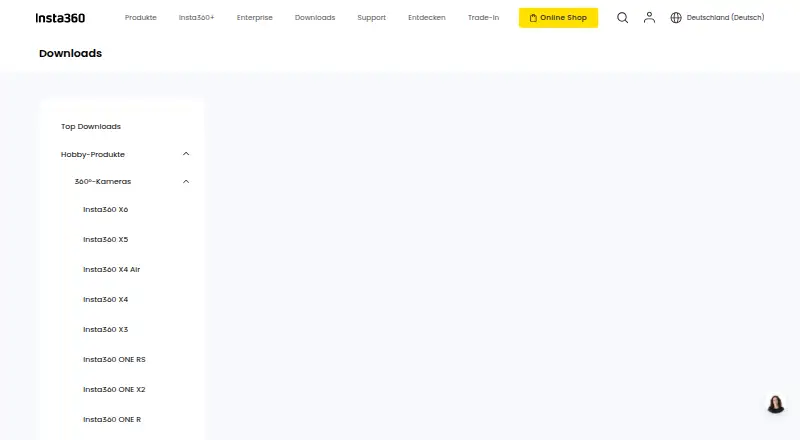Open Insta360 ONE X2 downloads

click(114, 389)
